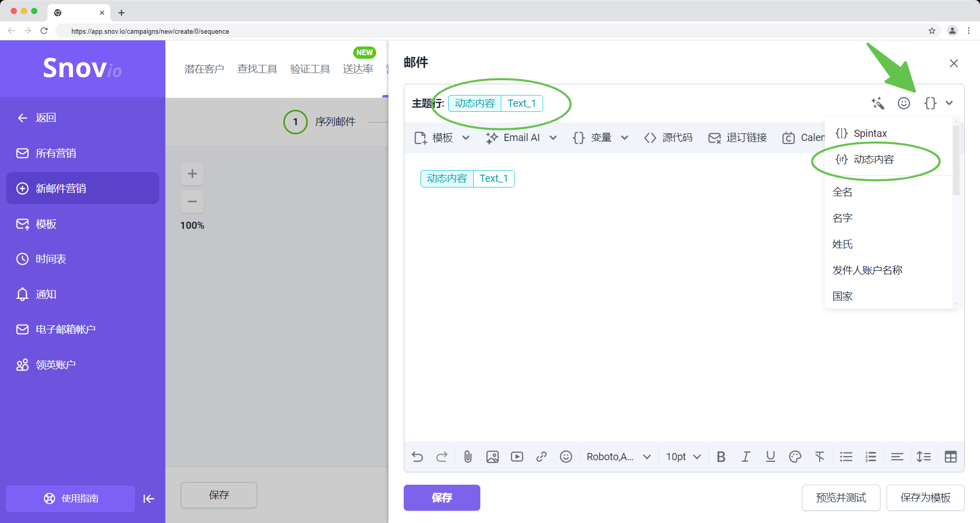Click the zoom out minus button
Image resolution: width=980 pixels, height=523 pixels.
pyautogui.click(x=192, y=201)
